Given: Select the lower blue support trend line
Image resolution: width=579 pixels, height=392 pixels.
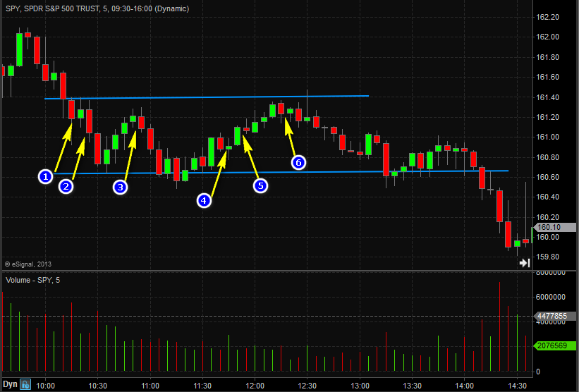Looking at the screenshot, I should pos(281,172).
